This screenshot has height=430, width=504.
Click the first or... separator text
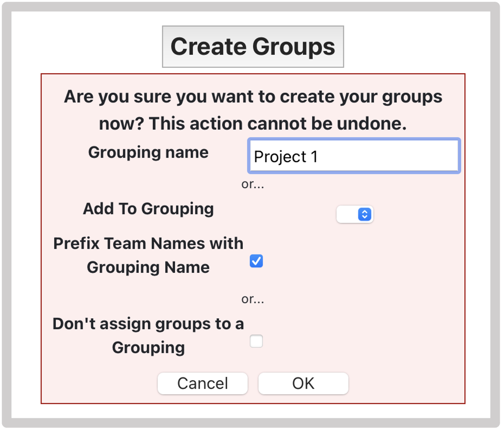(253, 184)
